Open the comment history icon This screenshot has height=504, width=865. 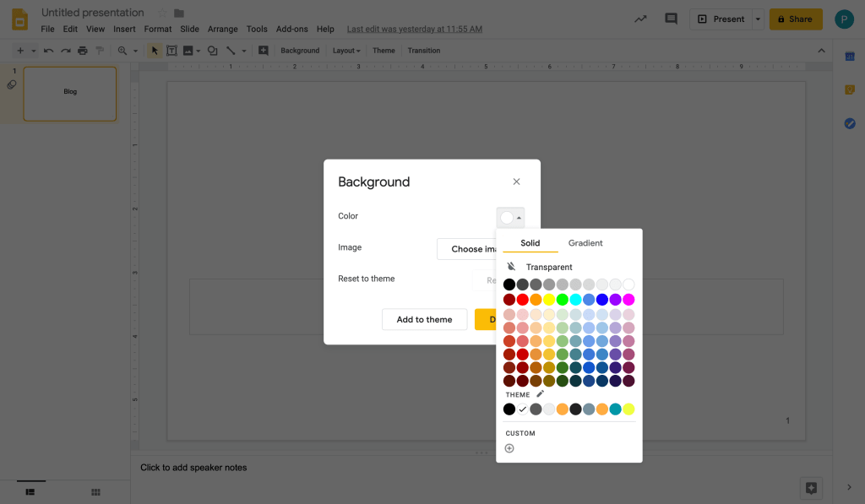pyautogui.click(x=671, y=19)
